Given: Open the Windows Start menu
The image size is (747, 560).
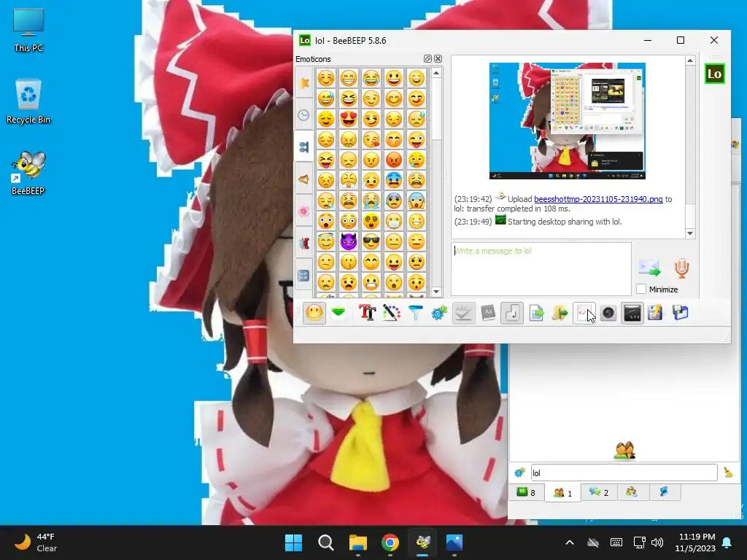Looking at the screenshot, I should click(293, 542).
